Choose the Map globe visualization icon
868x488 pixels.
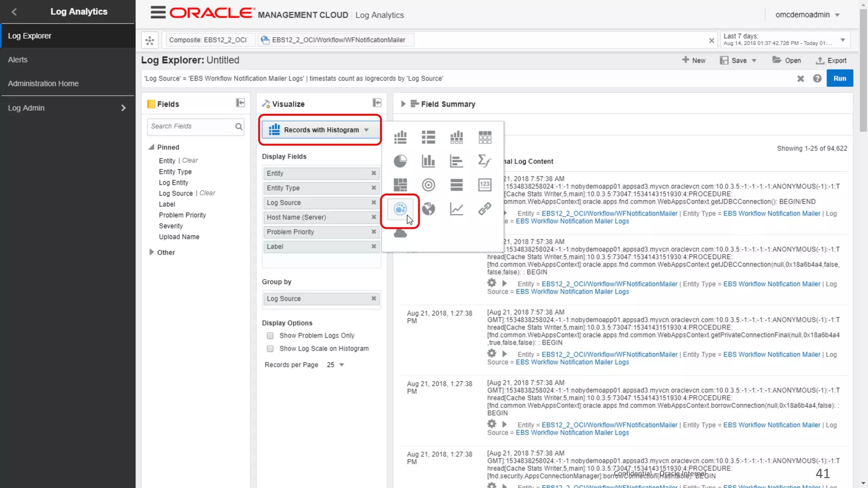coord(428,208)
